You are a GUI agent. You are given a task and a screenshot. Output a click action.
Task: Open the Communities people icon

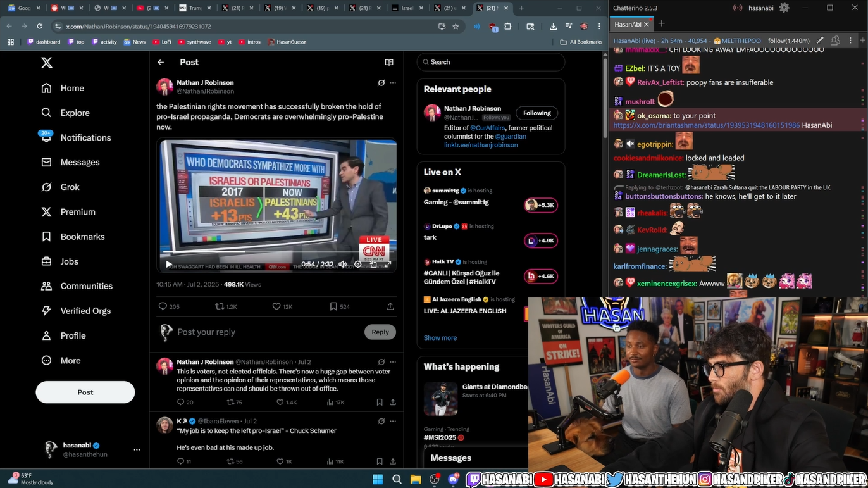(46, 286)
